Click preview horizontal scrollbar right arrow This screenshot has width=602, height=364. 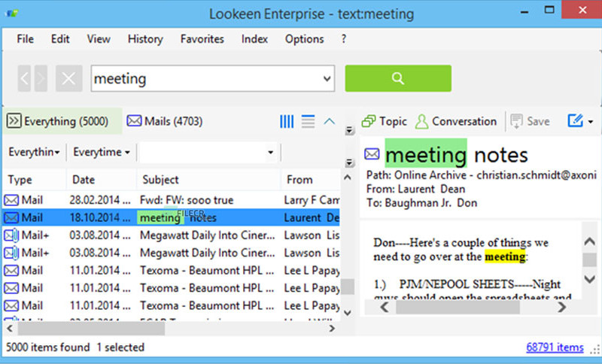coord(561,307)
